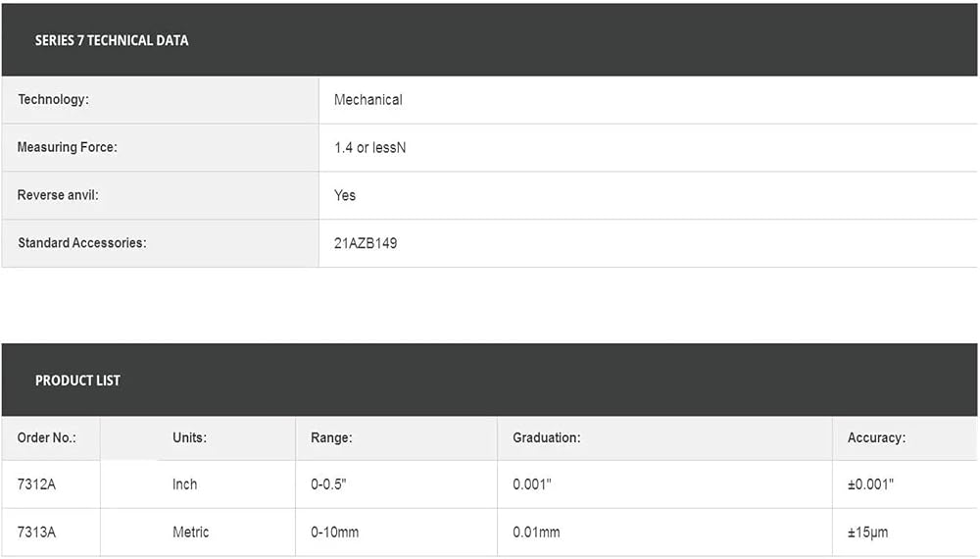Open order number 7312A

[36, 484]
